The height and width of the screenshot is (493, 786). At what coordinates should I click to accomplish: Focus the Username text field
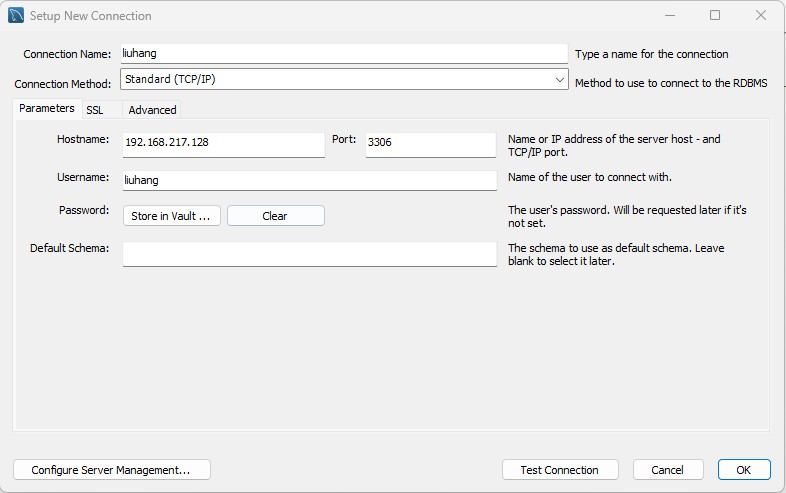310,181
